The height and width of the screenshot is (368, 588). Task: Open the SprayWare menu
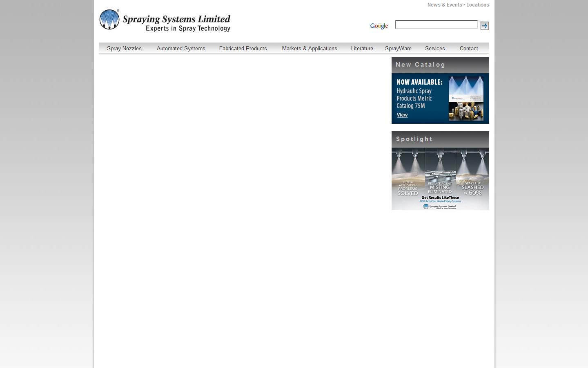point(398,48)
